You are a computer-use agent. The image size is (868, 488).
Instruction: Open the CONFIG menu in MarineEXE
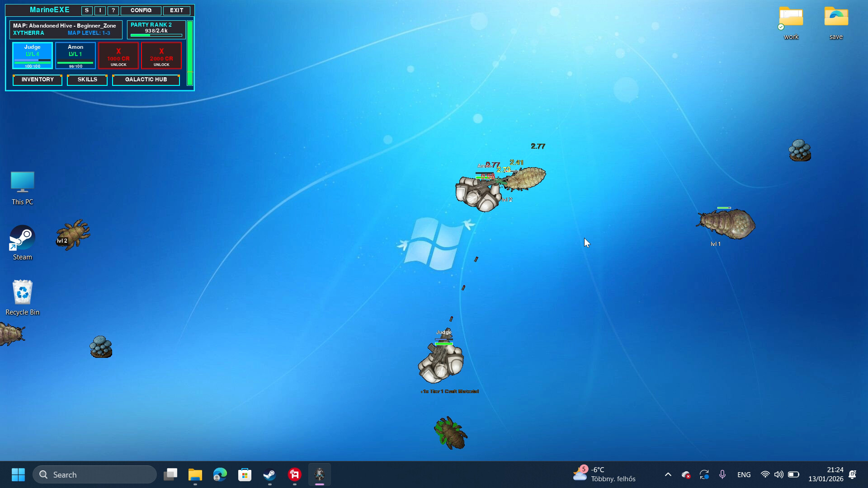(141, 10)
